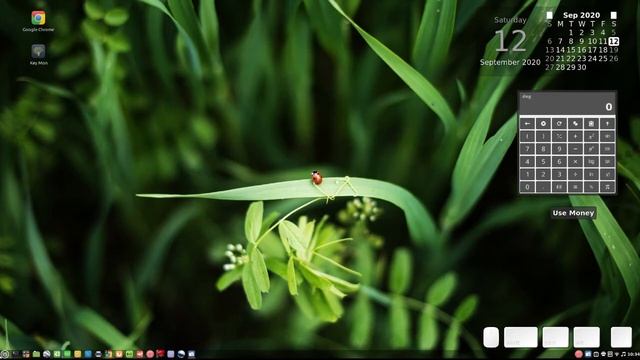Select date 16 in the calendar grid
Viewport: 640px width, 360px height.
(582, 50)
